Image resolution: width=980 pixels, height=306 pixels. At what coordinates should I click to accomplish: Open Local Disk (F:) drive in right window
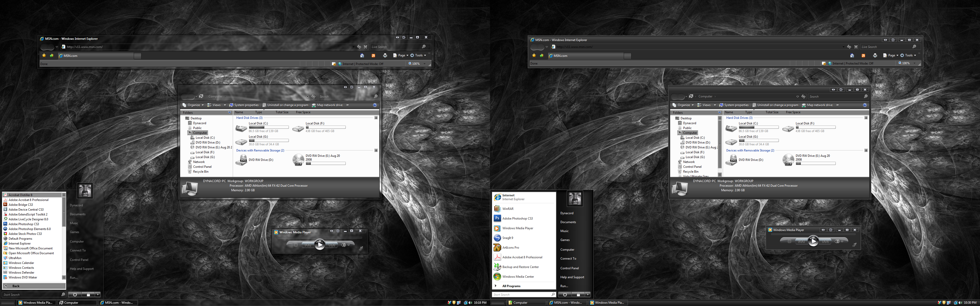[x=809, y=127]
